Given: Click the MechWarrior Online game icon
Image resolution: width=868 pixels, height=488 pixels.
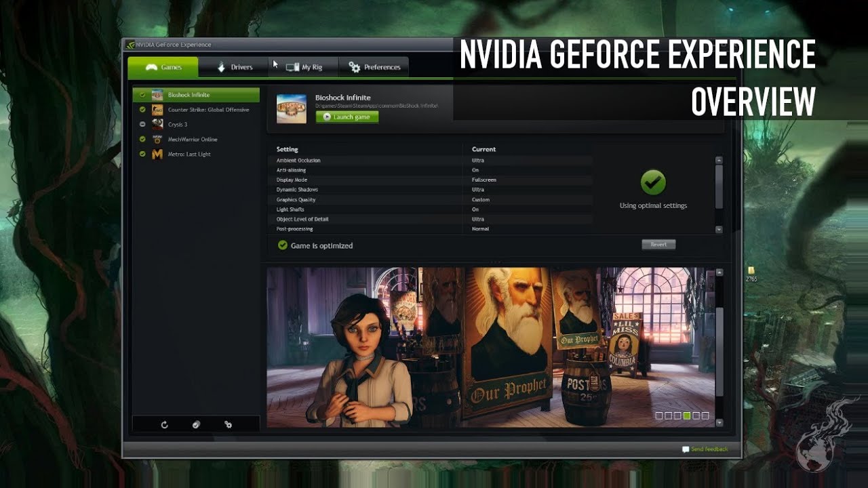Looking at the screenshot, I should (x=157, y=139).
